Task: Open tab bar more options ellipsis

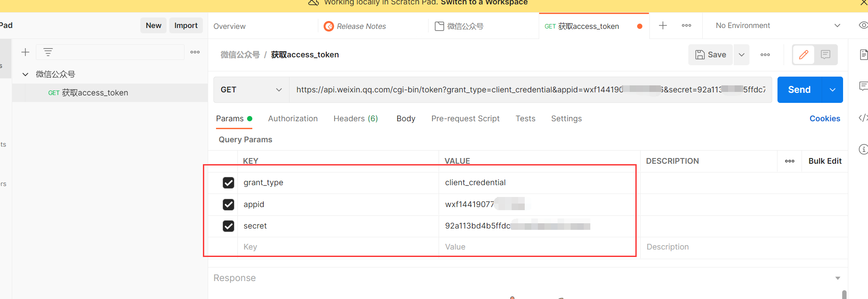Action: tap(687, 25)
